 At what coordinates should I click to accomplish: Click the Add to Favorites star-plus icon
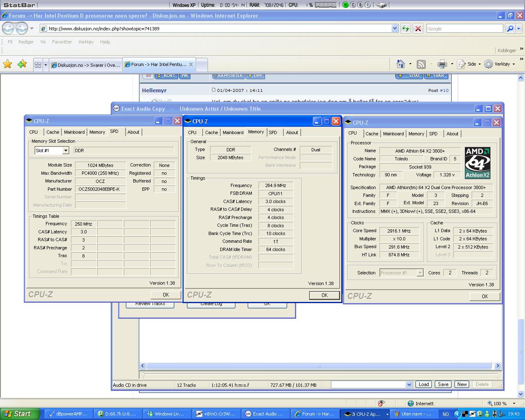click(x=22, y=64)
